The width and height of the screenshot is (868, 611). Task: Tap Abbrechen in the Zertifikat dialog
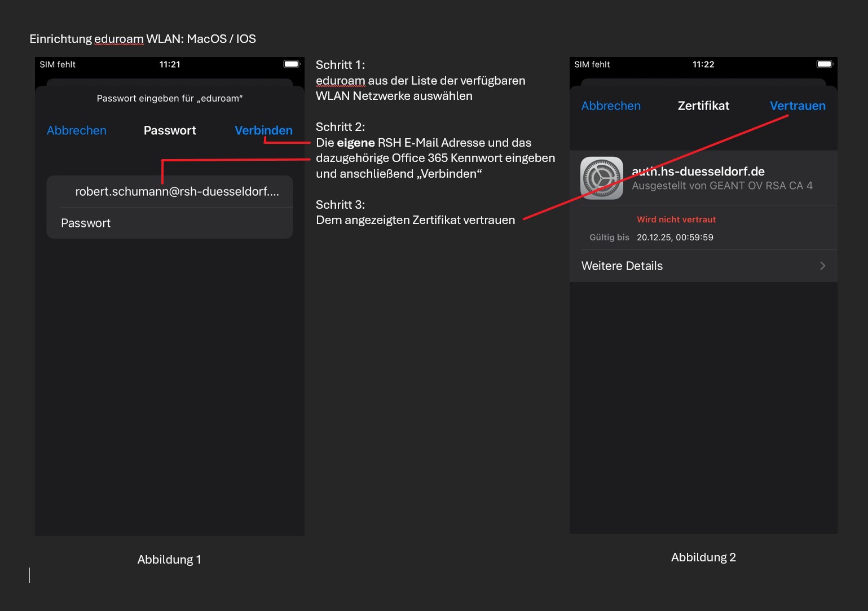[x=611, y=106]
